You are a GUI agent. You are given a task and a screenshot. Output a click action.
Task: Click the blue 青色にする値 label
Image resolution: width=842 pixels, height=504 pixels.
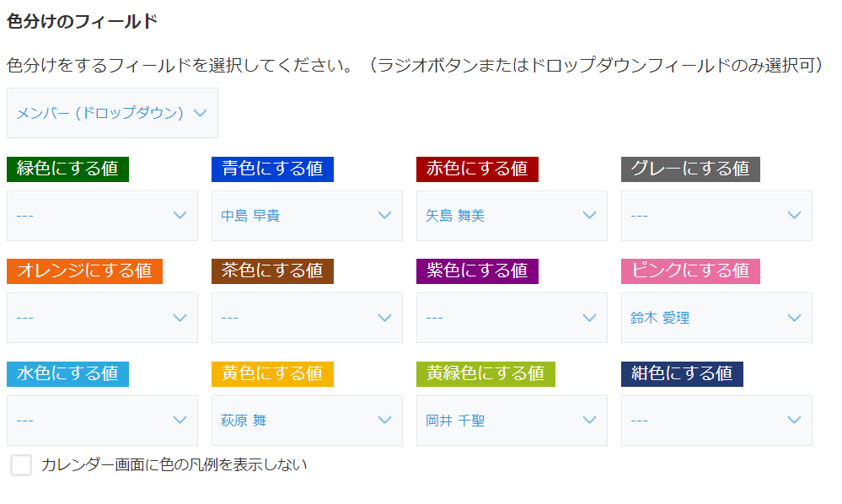point(272,169)
